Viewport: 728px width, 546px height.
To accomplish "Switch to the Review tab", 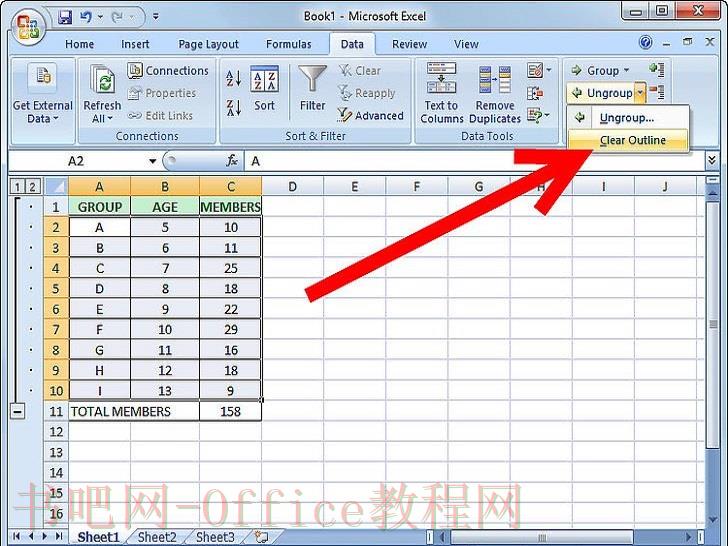I will 409,44.
